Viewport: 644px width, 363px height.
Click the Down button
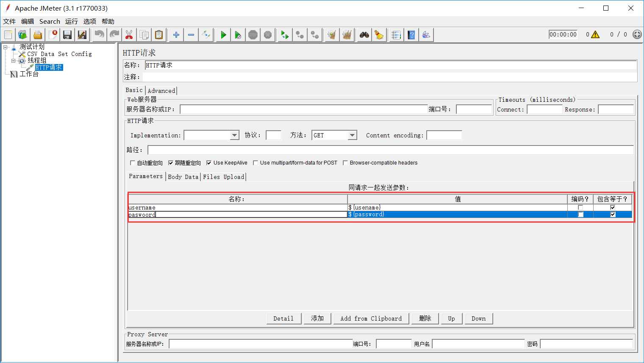click(479, 318)
